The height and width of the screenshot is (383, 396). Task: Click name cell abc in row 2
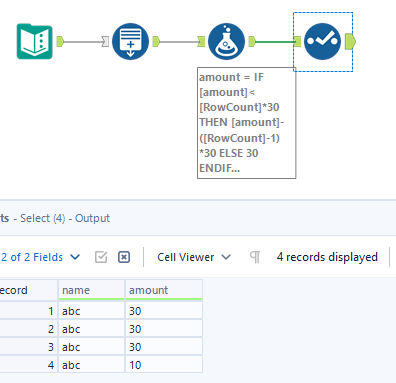click(x=91, y=329)
